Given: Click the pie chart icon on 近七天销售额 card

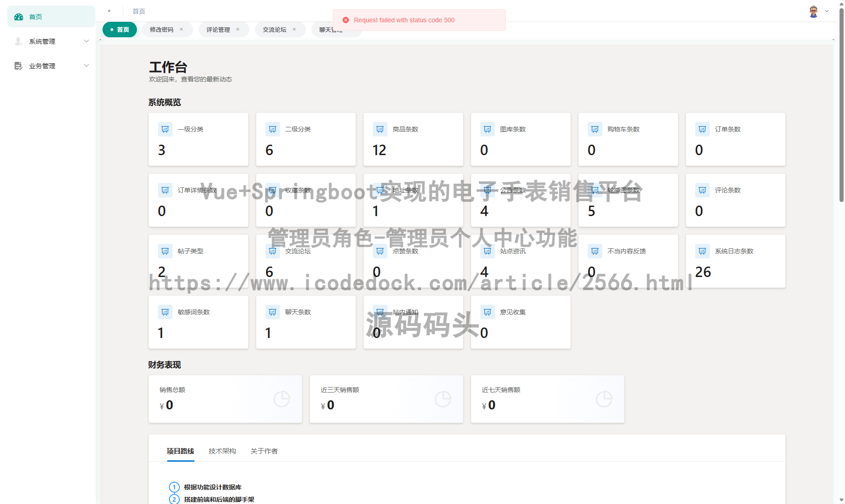Looking at the screenshot, I should point(604,399).
